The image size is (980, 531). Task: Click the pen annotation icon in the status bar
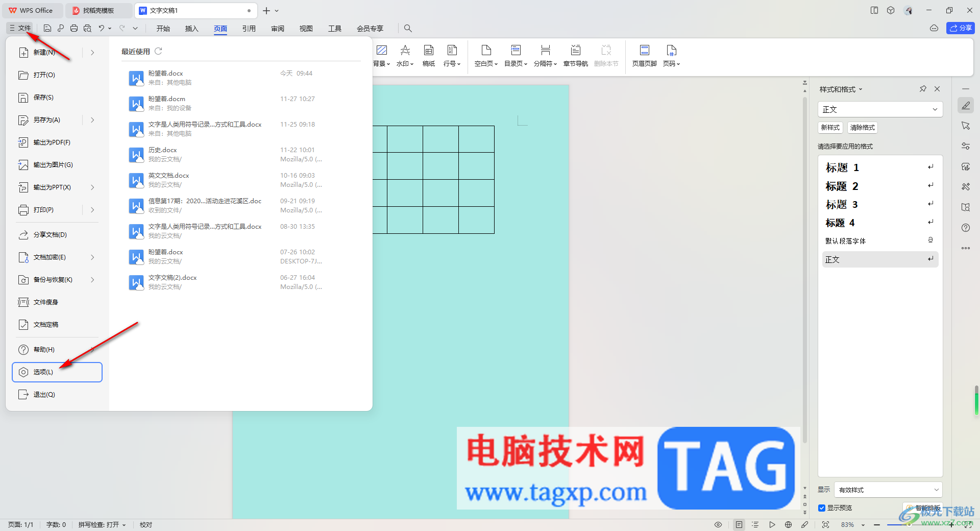pos(805,524)
